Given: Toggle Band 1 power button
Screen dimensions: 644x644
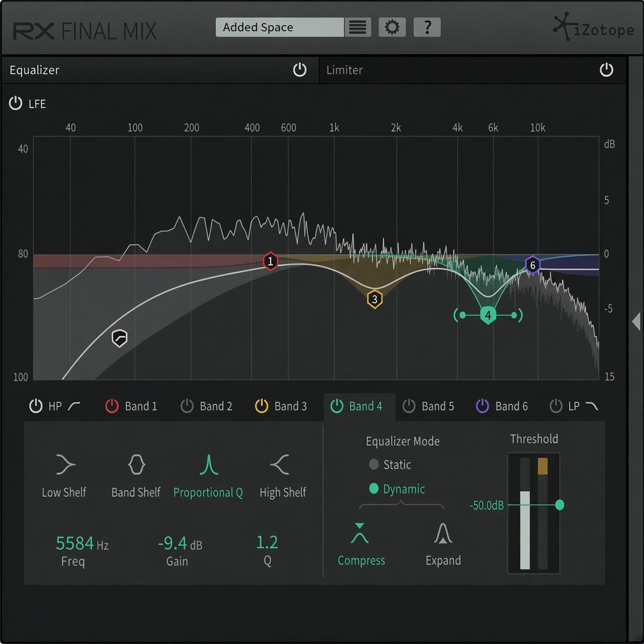Looking at the screenshot, I should click(x=112, y=406).
